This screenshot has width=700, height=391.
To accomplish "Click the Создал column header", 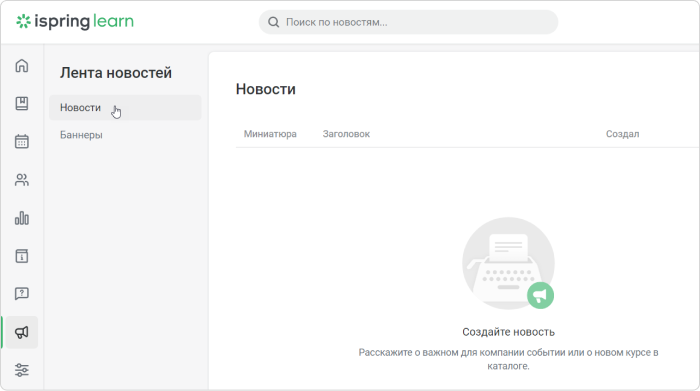I will (x=622, y=134).
